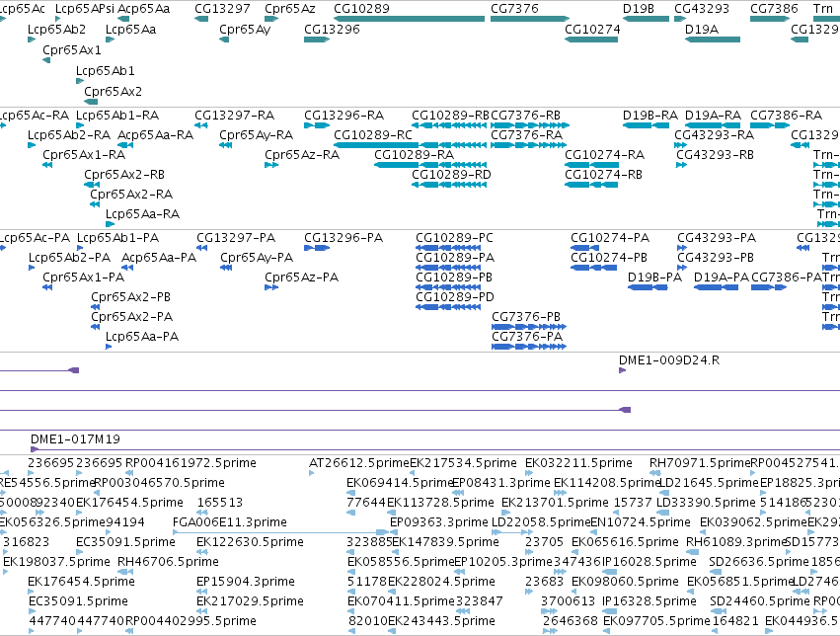Click the Cpr65Ax2-RB transcript label

click(124, 175)
